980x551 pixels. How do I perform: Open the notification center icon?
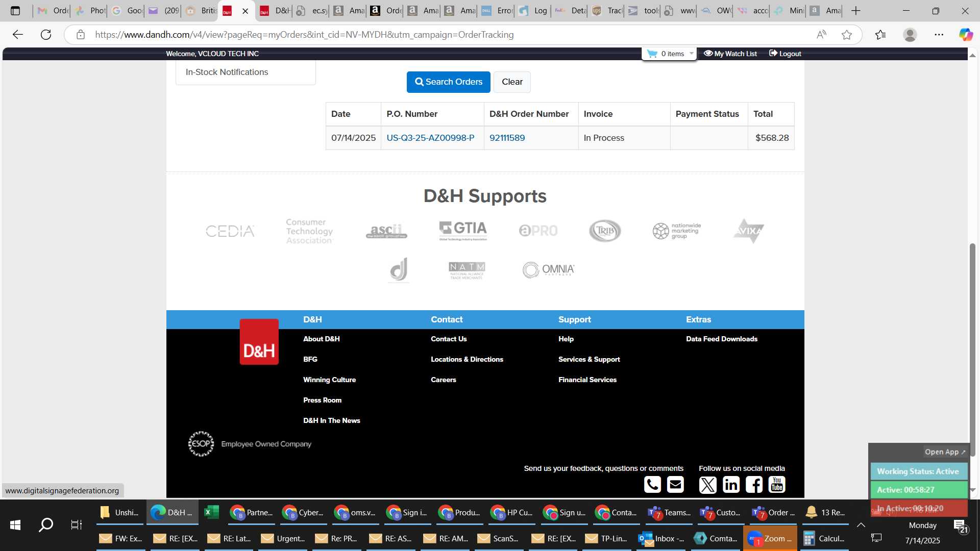coord(960,526)
